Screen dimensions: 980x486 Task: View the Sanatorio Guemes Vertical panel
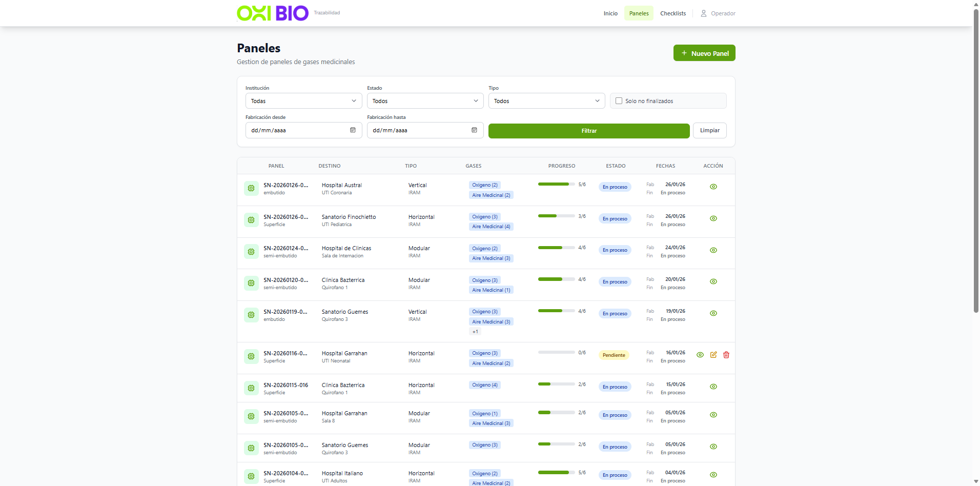(713, 313)
